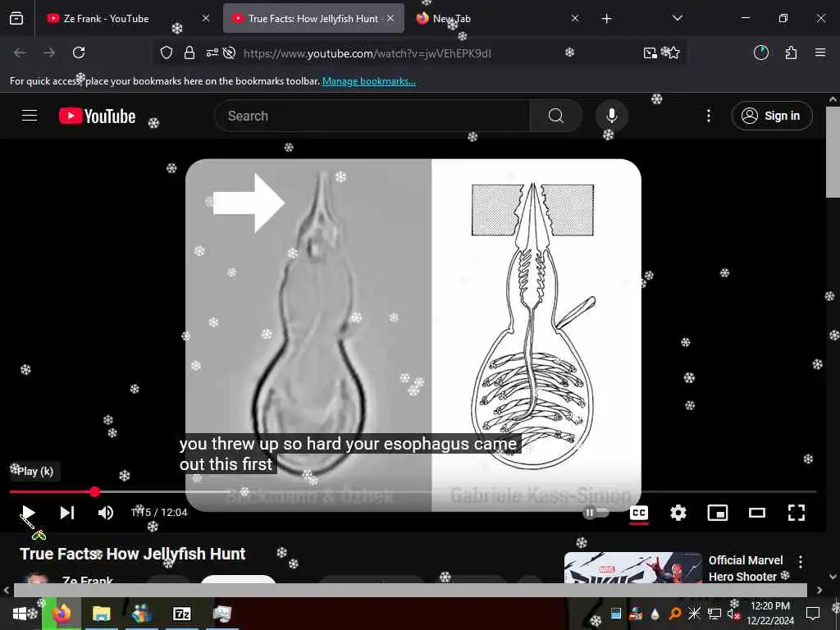List all tabs dropdown arrow
840x630 pixels.
pos(677,18)
